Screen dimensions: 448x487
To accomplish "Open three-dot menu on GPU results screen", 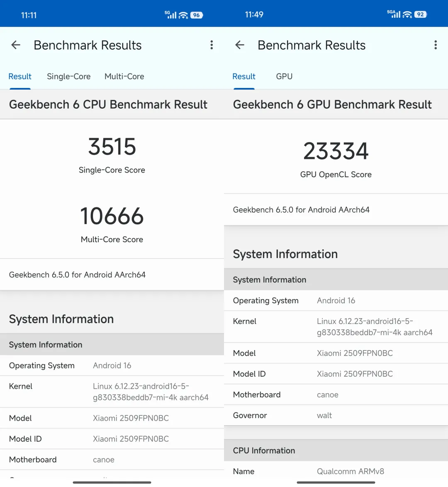I will pyautogui.click(x=436, y=45).
